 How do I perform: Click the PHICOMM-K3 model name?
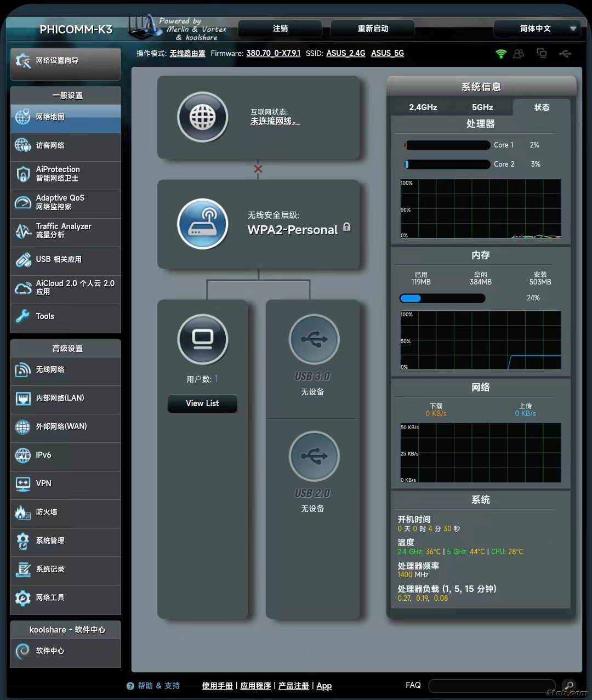pyautogui.click(x=76, y=30)
